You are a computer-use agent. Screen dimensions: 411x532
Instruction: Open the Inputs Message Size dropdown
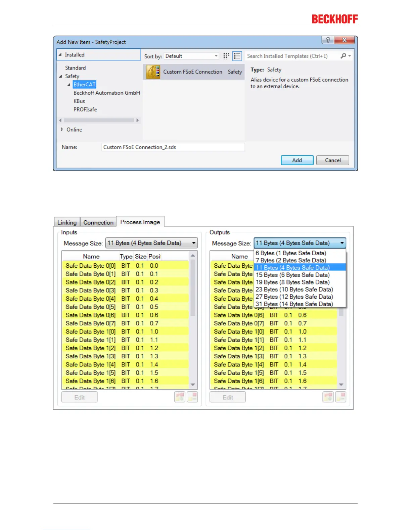pos(151,243)
